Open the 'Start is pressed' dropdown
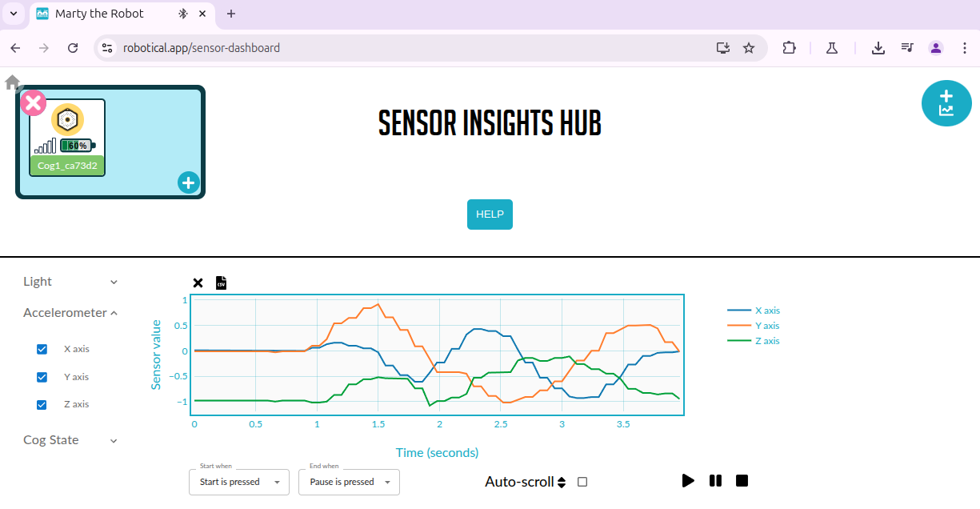This screenshot has width=980, height=509. coord(238,482)
